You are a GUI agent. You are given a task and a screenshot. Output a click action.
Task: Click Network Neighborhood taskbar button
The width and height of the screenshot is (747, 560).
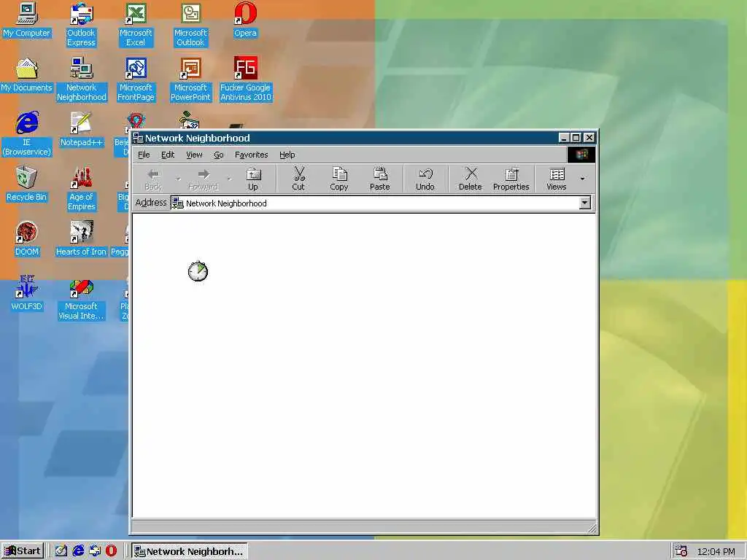(189, 551)
